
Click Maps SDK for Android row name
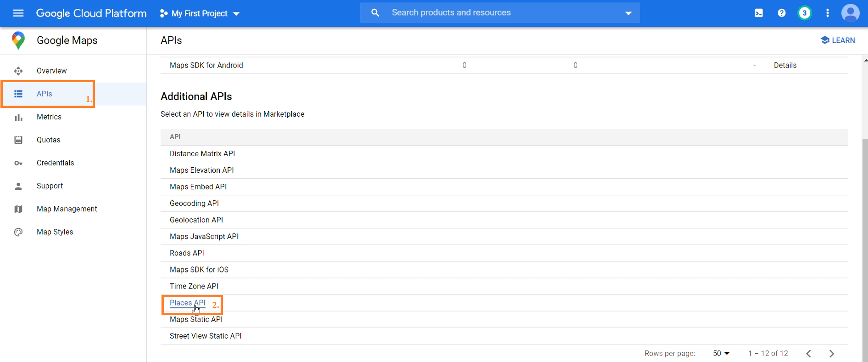(x=206, y=65)
